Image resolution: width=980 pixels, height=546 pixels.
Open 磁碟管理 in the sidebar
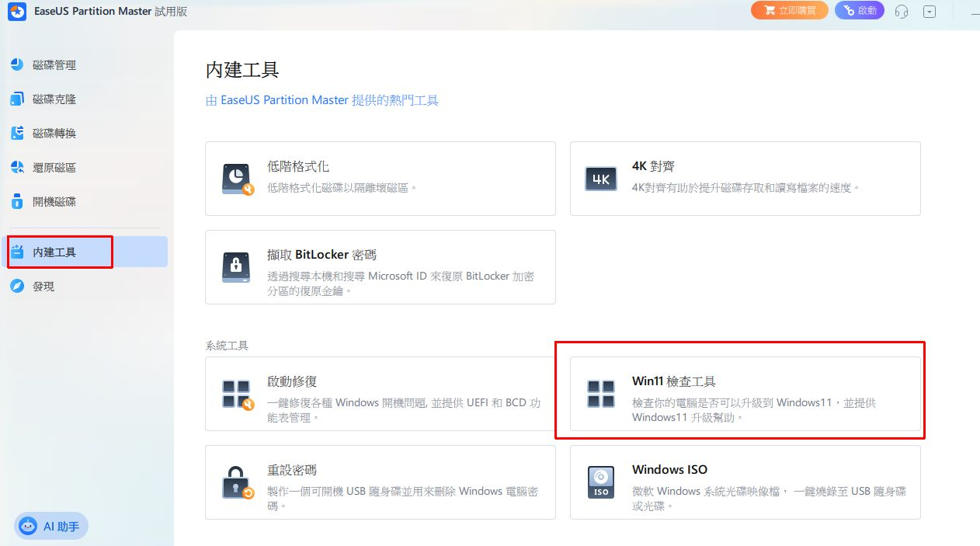coord(54,65)
